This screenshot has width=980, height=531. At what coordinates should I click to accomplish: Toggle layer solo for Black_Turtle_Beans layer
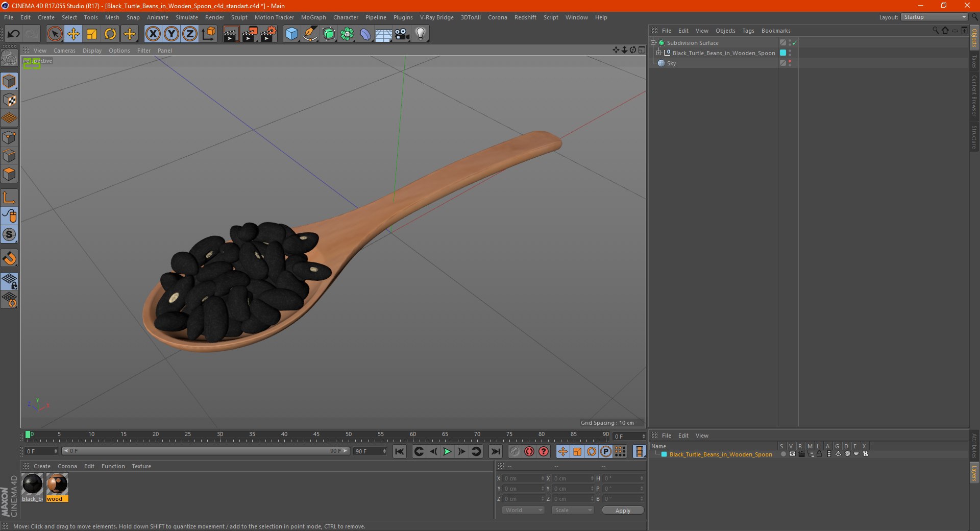[783, 454]
